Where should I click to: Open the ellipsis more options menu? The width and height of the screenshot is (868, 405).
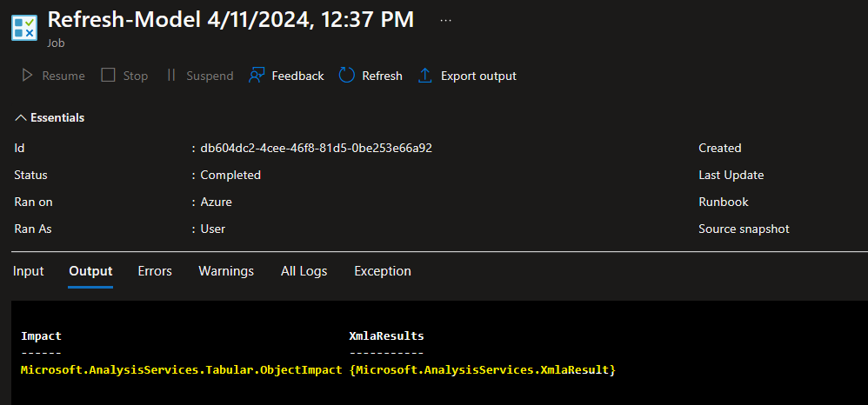(x=445, y=20)
